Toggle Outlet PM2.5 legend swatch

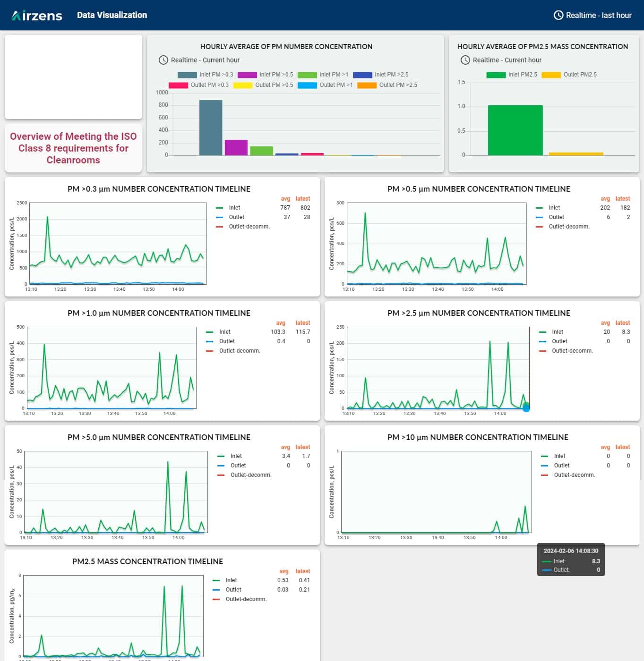[551, 75]
